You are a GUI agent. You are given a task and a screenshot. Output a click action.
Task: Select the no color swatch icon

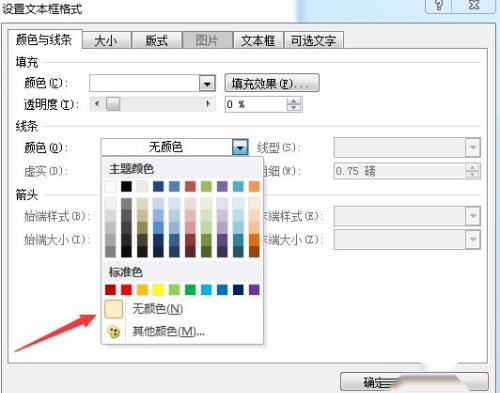(x=114, y=309)
